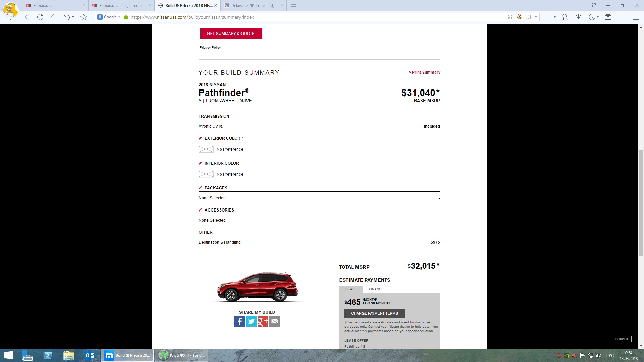Edit Packages with pencil icon
Viewport: 644px width, 362px height.
(200, 188)
